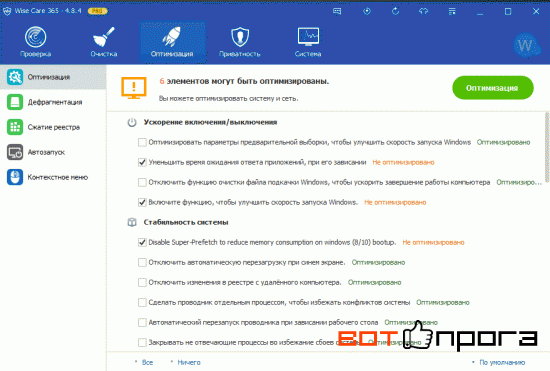
Task: Click the options list scrollbar
Action: [x=547, y=147]
